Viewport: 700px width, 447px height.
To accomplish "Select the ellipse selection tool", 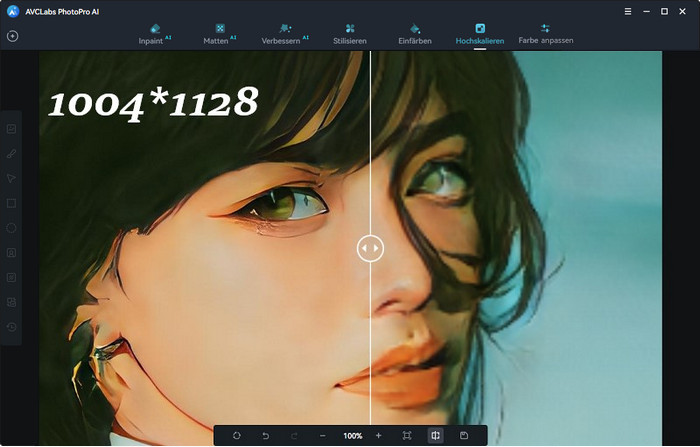I will click(x=12, y=228).
